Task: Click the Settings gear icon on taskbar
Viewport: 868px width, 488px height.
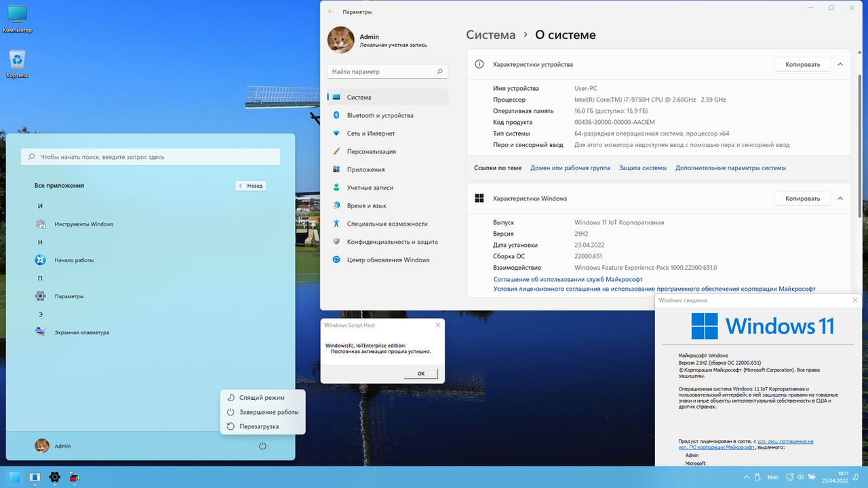Action: (55, 477)
